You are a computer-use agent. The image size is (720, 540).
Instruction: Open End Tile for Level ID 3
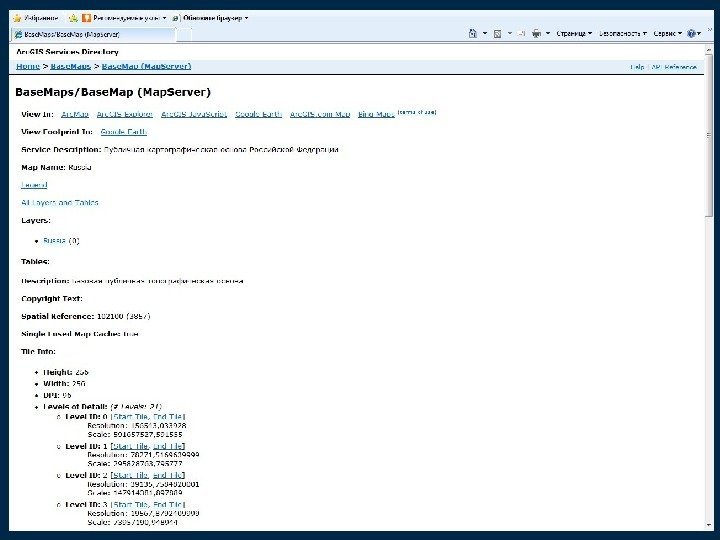(x=168, y=505)
